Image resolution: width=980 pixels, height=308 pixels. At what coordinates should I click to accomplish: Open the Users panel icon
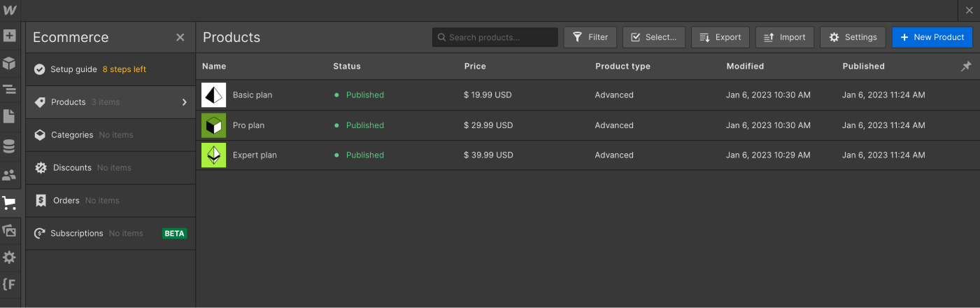pyautogui.click(x=9, y=175)
